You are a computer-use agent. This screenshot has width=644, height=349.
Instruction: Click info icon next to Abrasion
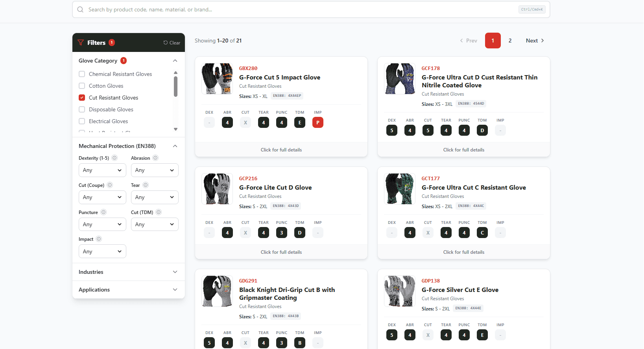tap(155, 158)
